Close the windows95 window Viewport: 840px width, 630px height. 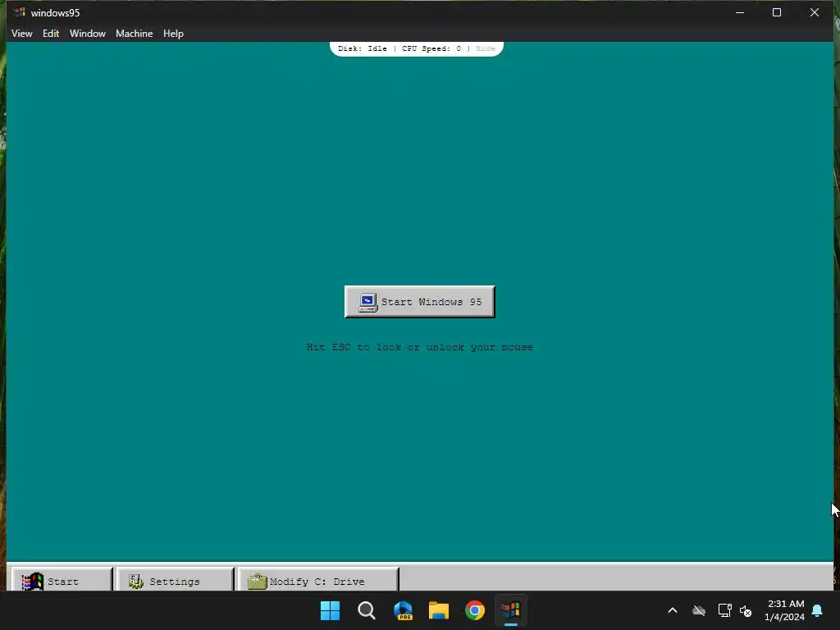pyautogui.click(x=815, y=12)
